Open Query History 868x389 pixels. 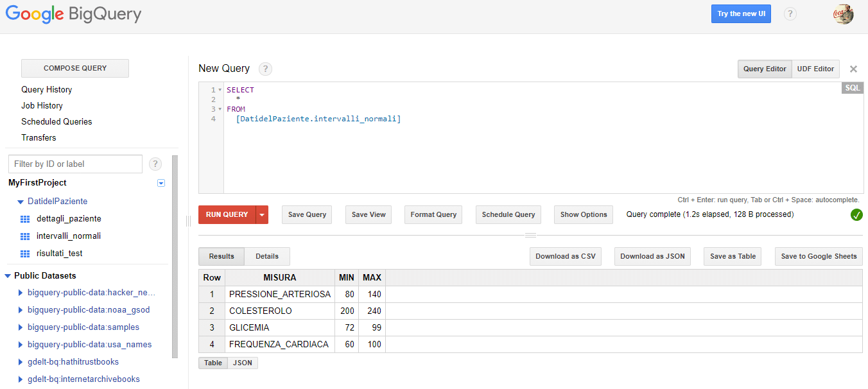(x=46, y=90)
